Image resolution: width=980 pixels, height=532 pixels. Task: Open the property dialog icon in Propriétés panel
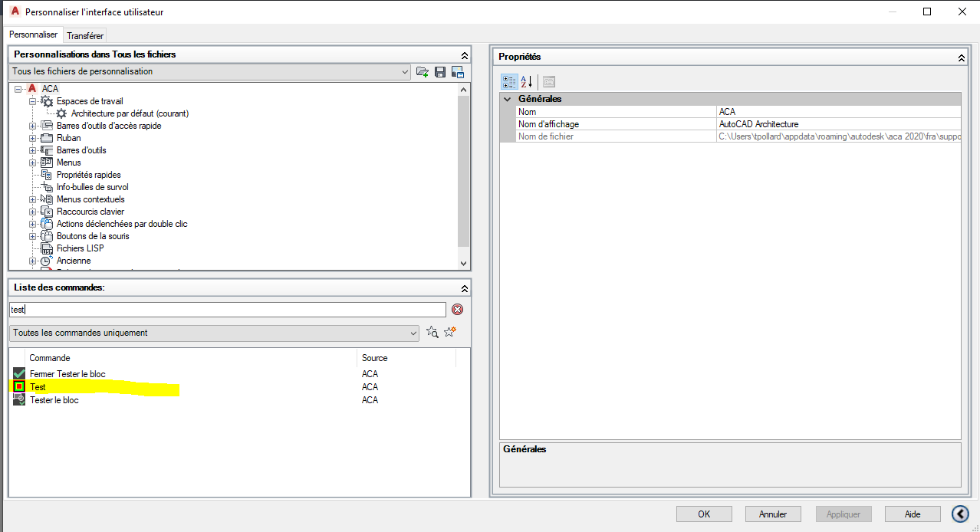coord(548,81)
